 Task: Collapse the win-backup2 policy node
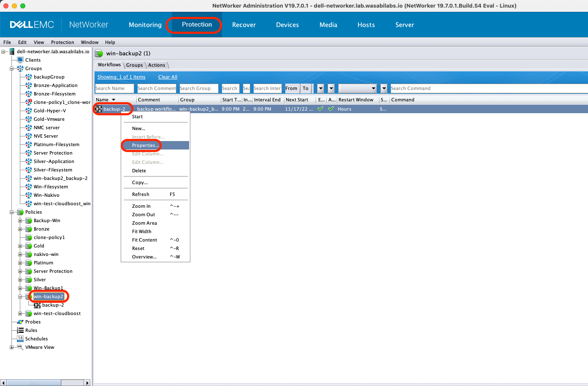pos(20,296)
